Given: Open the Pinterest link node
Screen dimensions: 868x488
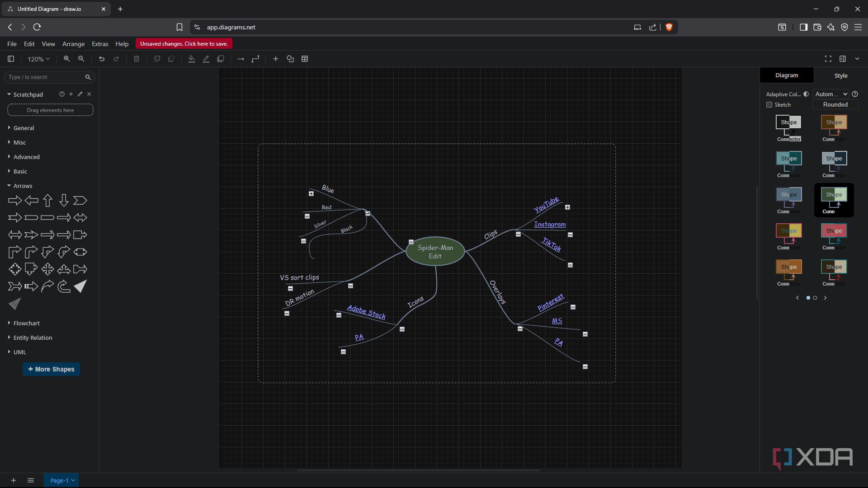Looking at the screenshot, I should tap(550, 302).
